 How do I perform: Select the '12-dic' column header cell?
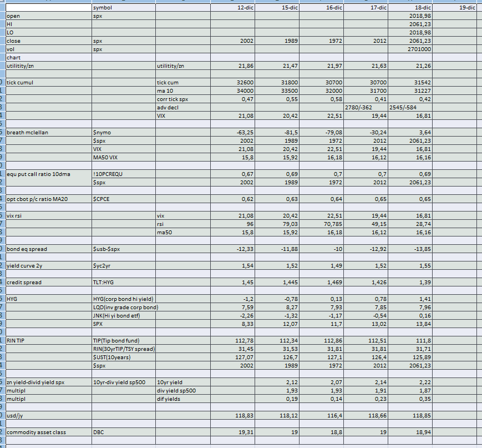tap(233, 7)
